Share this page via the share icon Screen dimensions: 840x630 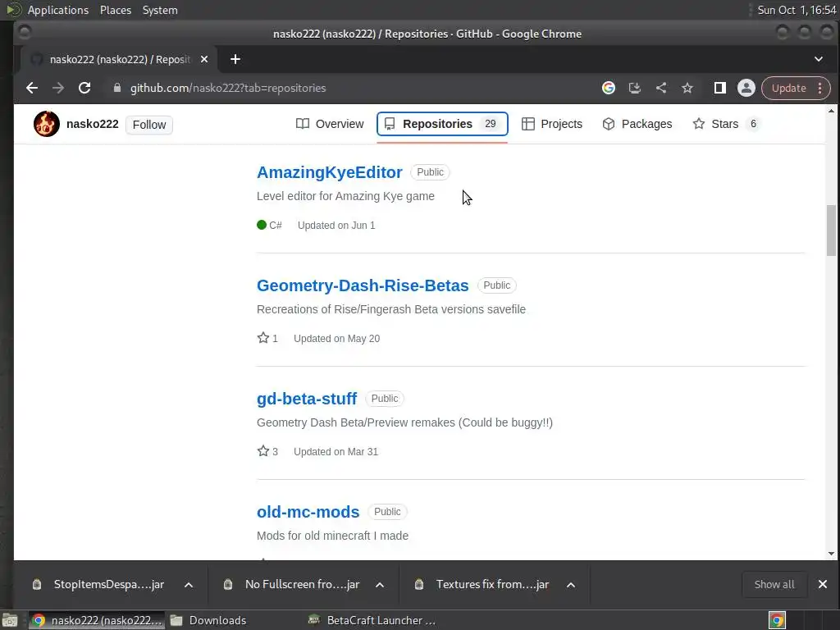pos(661,88)
